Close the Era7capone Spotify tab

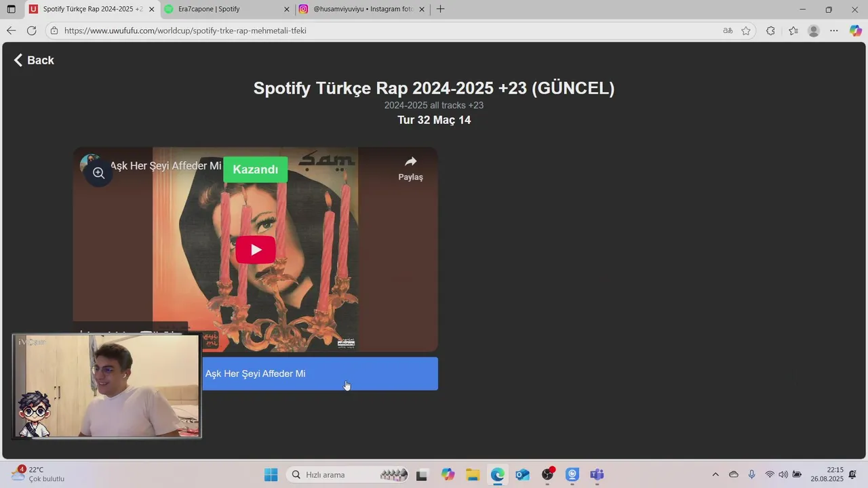pyautogui.click(x=286, y=9)
